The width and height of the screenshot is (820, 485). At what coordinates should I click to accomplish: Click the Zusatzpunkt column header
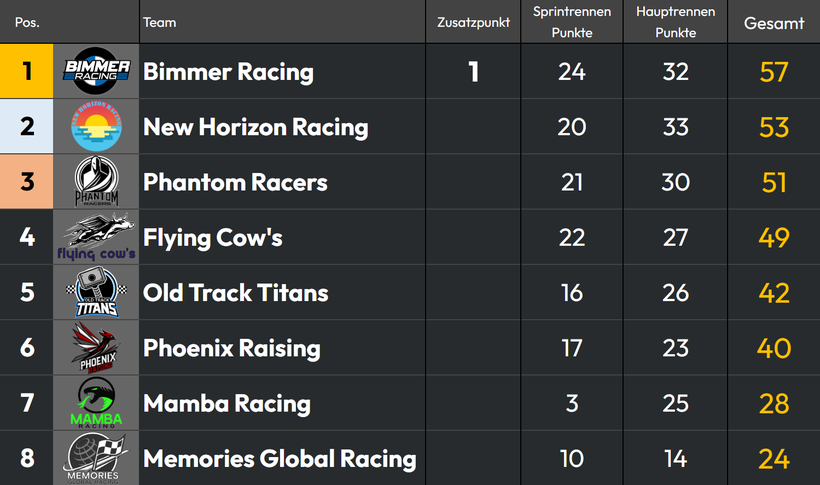pyautogui.click(x=473, y=22)
